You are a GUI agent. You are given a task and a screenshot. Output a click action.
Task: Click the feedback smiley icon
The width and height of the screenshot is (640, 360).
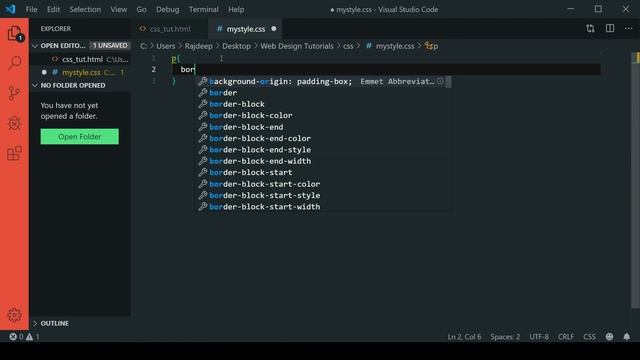tap(609, 337)
